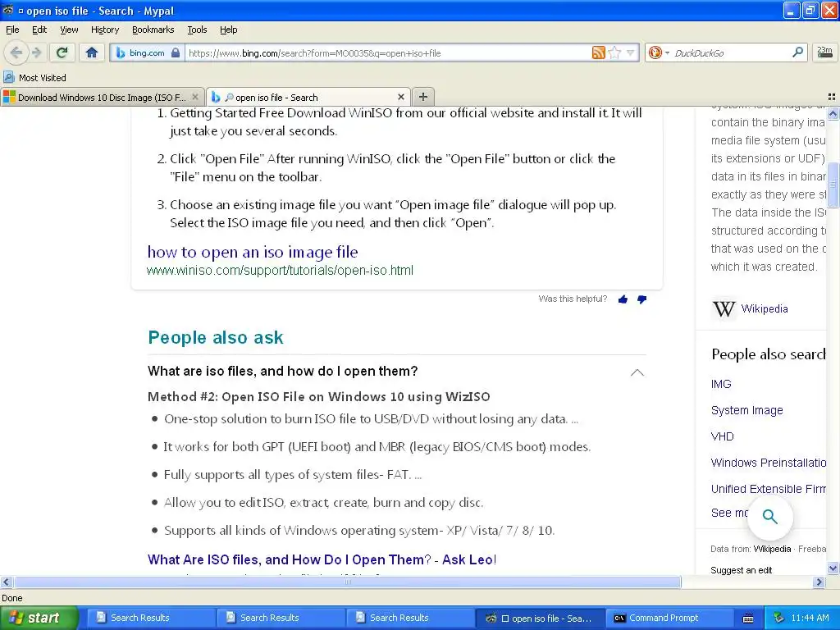Open the URL history dropdown arrow
The height and width of the screenshot is (630, 840).
point(631,52)
